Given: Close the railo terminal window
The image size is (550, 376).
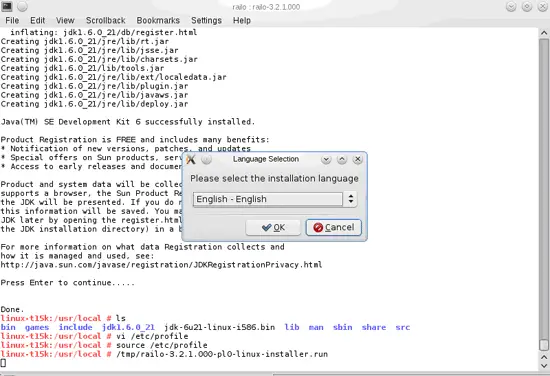Looking at the screenshot, I should point(542,7).
